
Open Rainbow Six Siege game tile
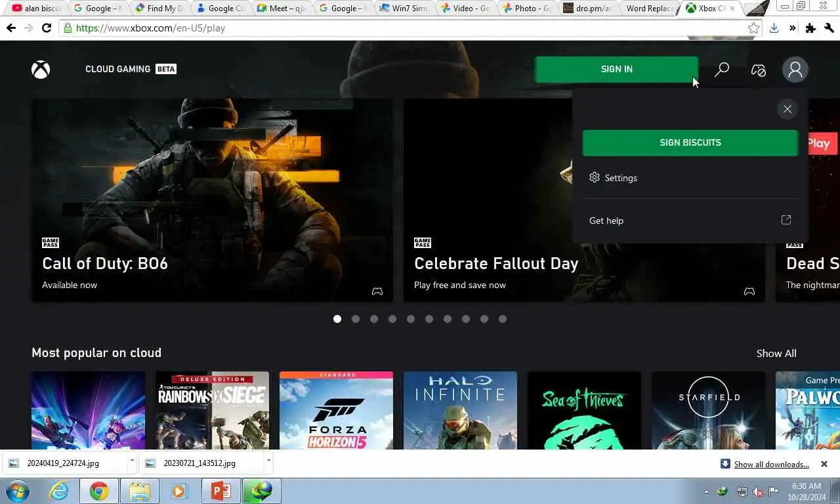[212, 411]
